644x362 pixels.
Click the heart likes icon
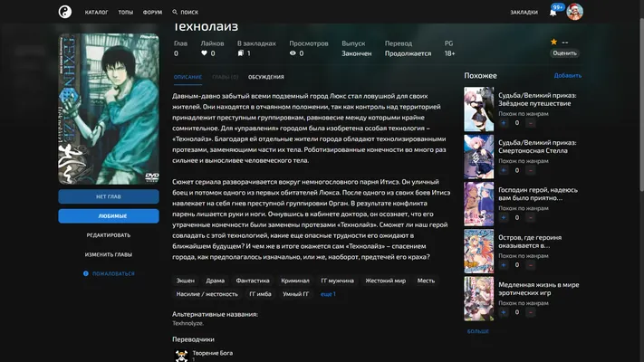point(204,53)
